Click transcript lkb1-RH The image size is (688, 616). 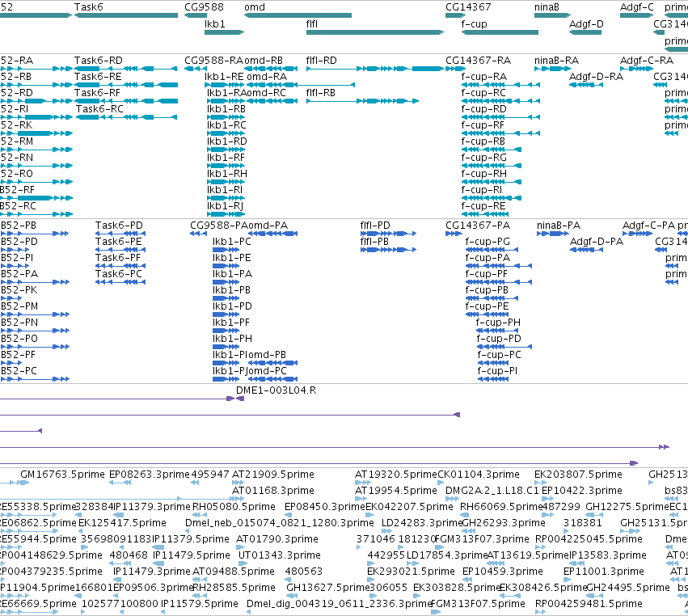[227, 173]
